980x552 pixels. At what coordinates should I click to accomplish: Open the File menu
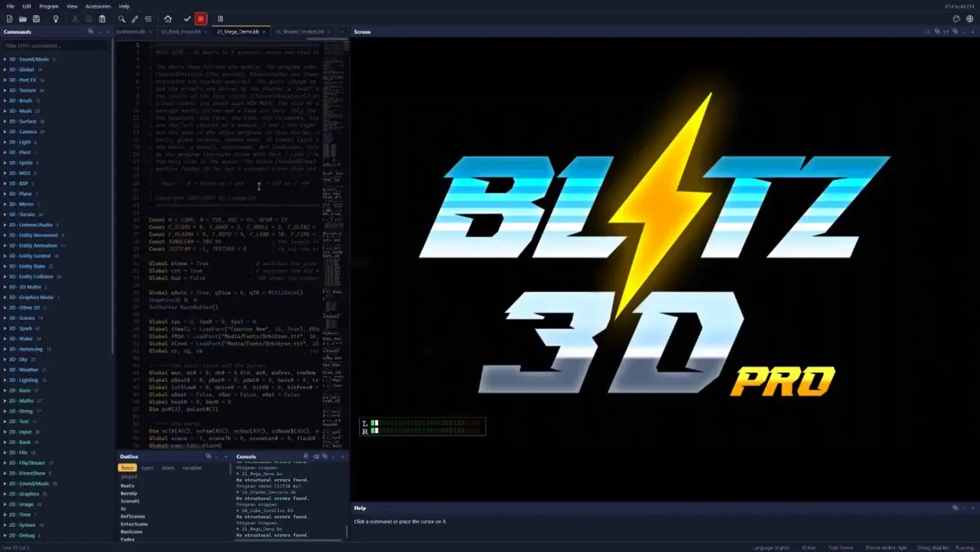[10, 6]
